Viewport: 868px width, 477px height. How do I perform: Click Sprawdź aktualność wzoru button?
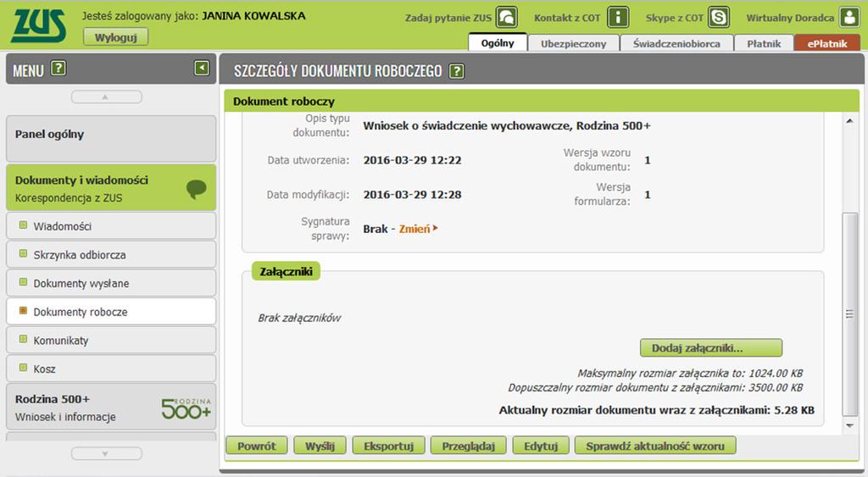(x=655, y=446)
